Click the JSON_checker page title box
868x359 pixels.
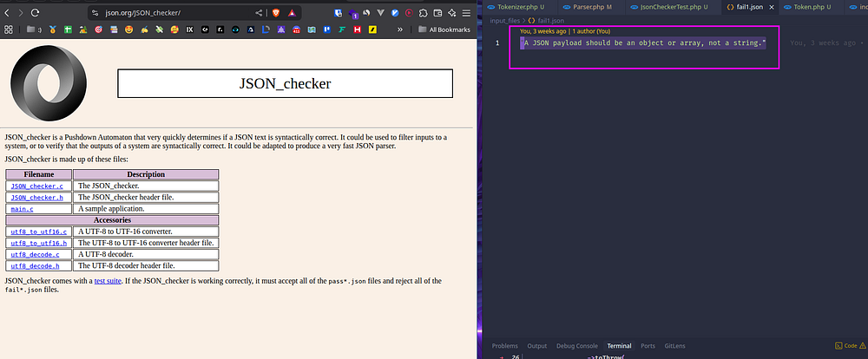pyautogui.click(x=285, y=83)
